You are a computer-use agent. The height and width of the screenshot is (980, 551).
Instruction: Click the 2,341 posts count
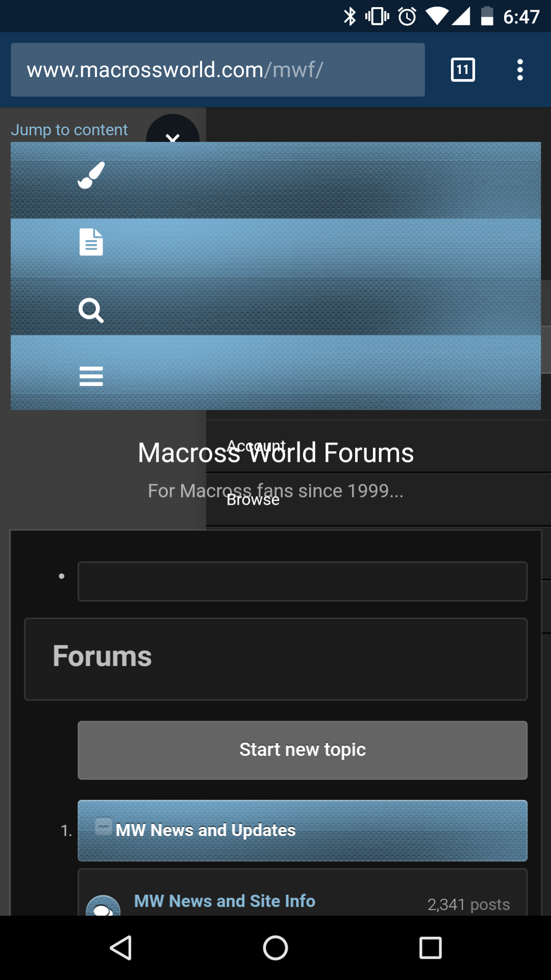click(x=469, y=904)
